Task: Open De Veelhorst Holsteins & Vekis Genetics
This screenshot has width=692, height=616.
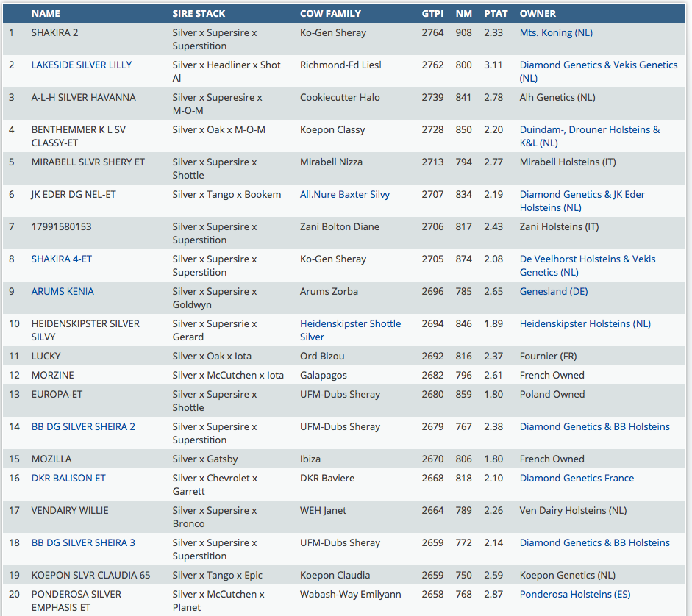Action: (587, 259)
